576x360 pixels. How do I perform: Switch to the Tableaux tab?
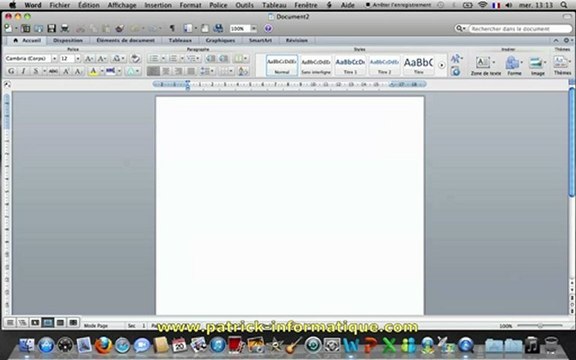(x=180, y=40)
